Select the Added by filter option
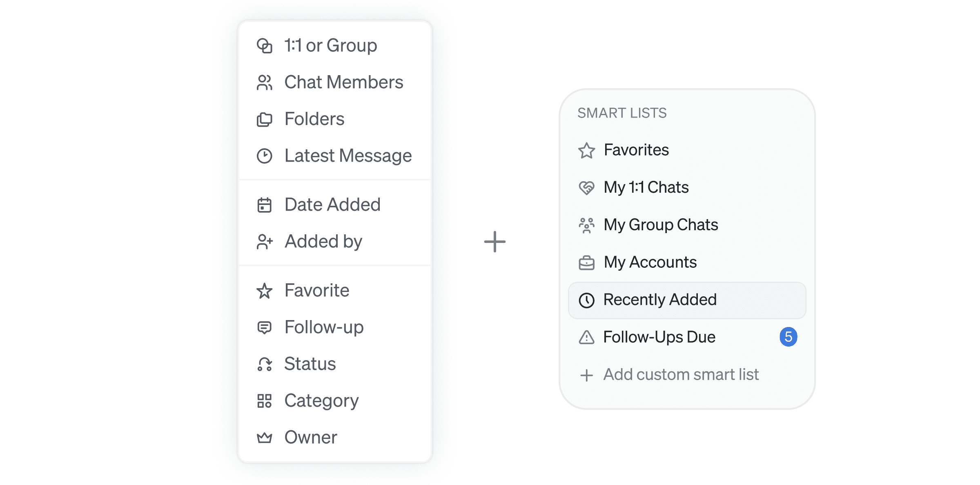 [323, 242]
